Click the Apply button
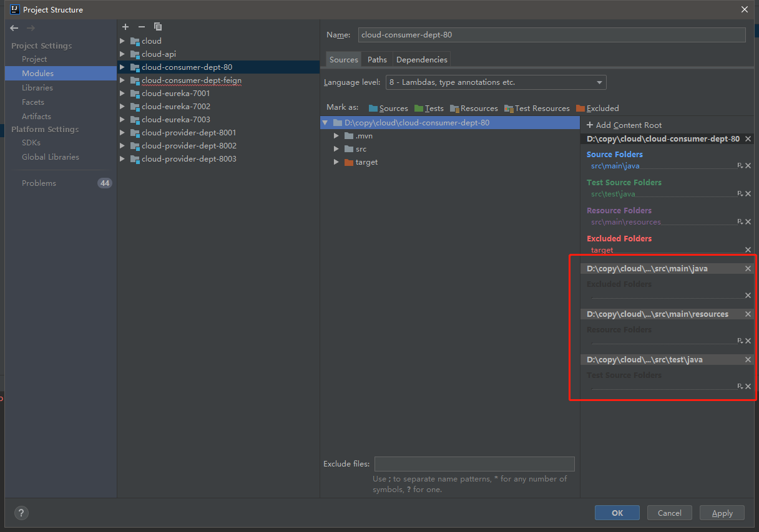This screenshot has width=759, height=532. (x=722, y=513)
